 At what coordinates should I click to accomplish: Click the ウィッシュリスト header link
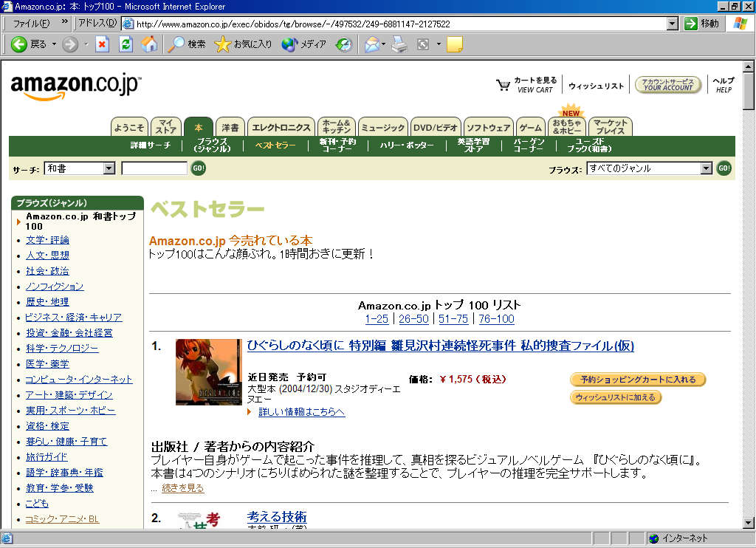(x=596, y=86)
